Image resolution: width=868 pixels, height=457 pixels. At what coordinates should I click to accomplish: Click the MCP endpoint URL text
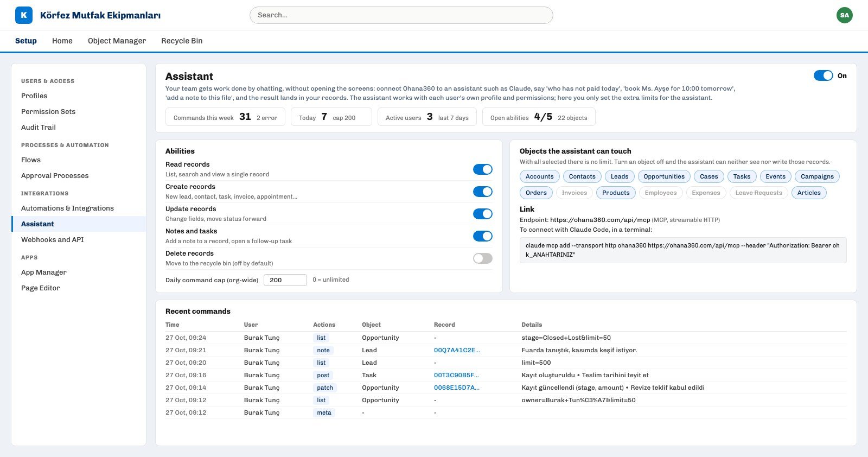(x=600, y=220)
